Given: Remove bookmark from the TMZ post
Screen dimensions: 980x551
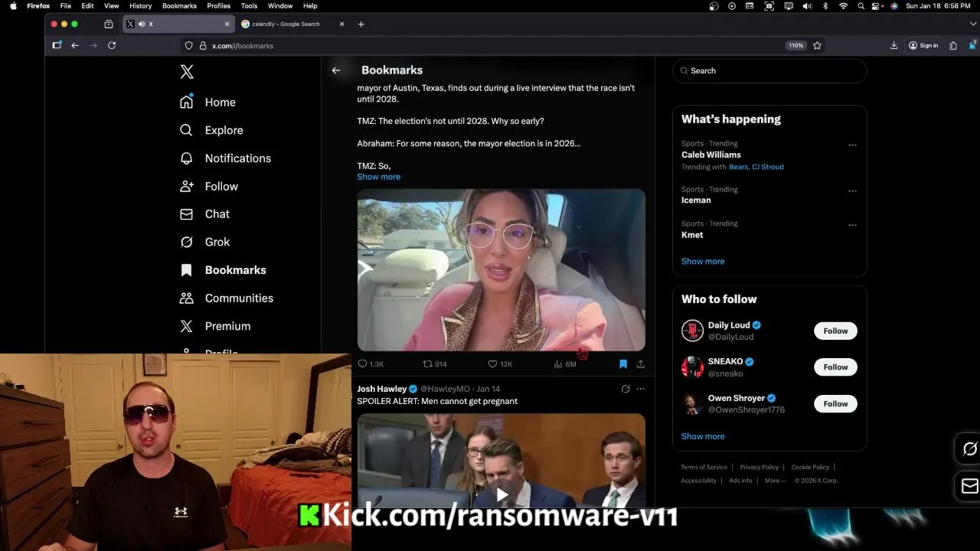Looking at the screenshot, I should coord(623,364).
